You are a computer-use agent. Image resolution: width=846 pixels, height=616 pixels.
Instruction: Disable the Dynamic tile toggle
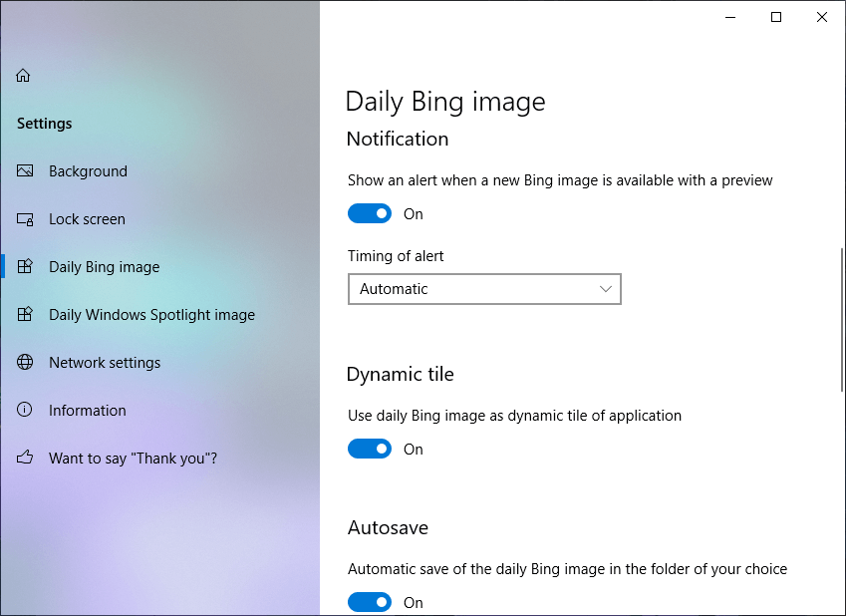(370, 450)
